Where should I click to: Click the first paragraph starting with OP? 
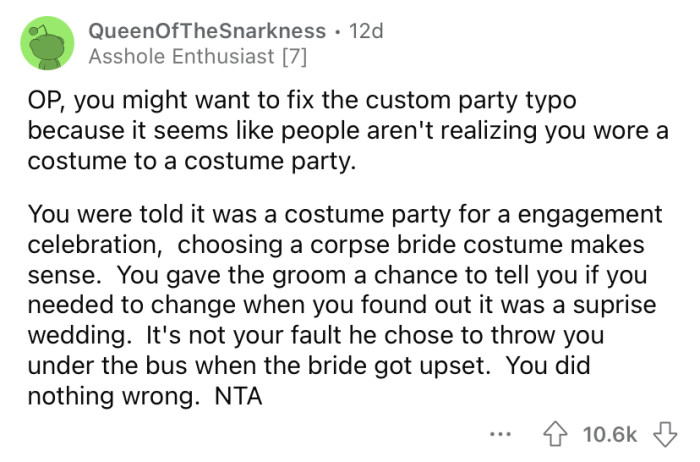[x=340, y=132]
